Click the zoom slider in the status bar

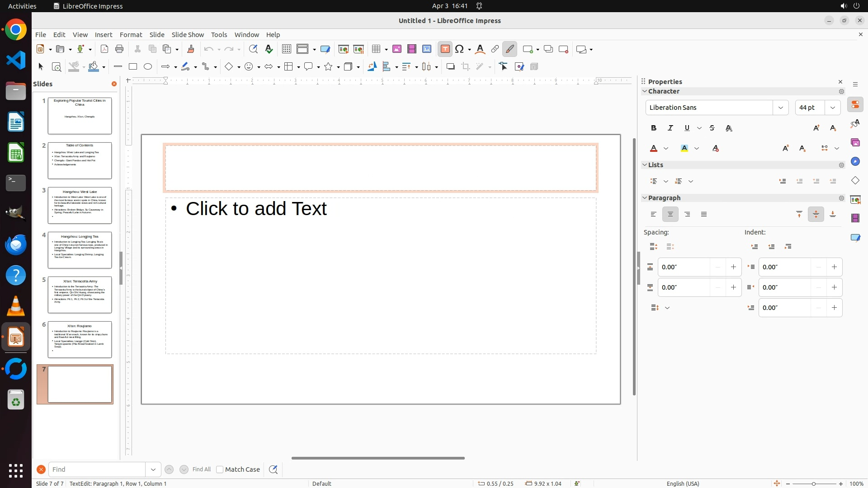click(x=814, y=484)
